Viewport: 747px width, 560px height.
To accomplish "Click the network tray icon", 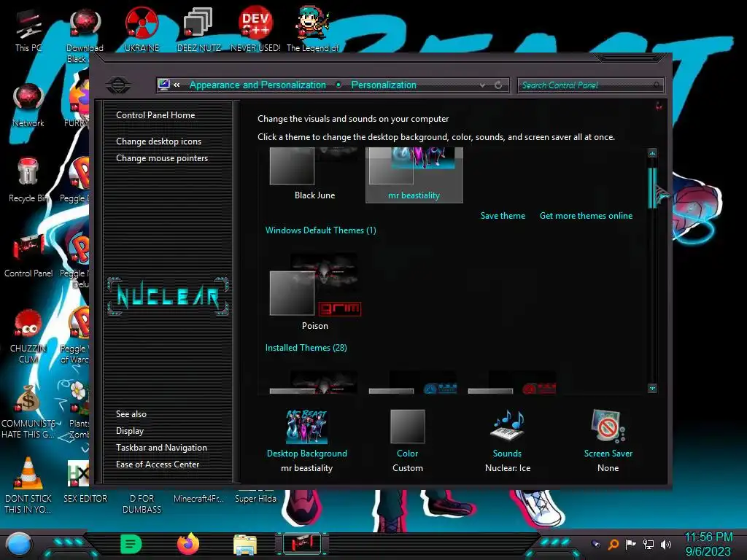I will (649, 544).
